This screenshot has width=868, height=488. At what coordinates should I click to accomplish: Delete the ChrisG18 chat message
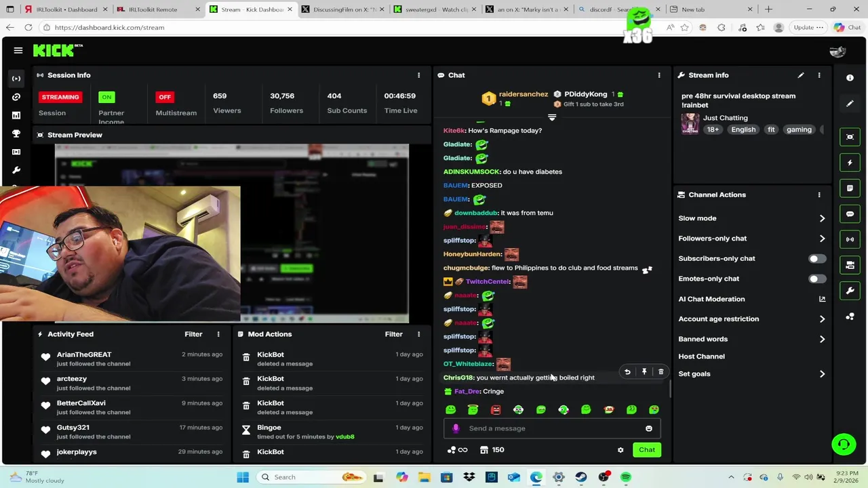pos(661,371)
